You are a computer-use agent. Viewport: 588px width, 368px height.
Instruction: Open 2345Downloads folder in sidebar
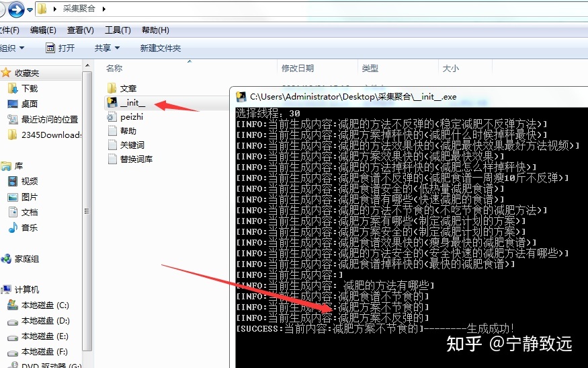point(44,135)
